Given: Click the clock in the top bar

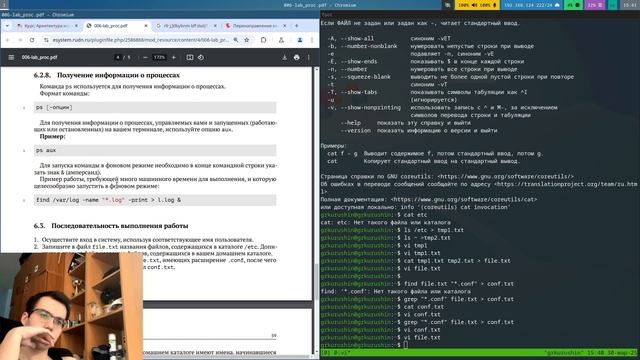Looking at the screenshot, I should pos(630,5).
